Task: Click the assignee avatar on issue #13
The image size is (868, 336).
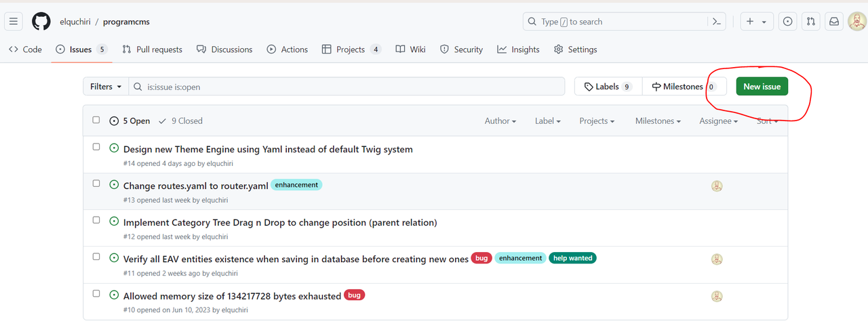Action: pyautogui.click(x=717, y=186)
